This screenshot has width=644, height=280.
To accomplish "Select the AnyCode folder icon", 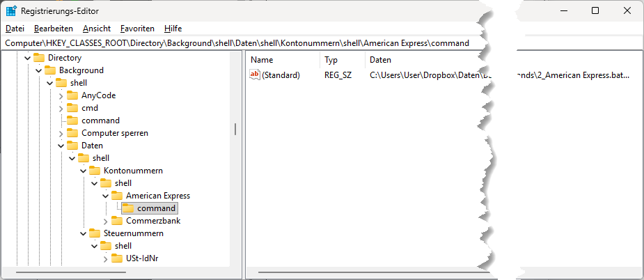I will [x=72, y=95].
